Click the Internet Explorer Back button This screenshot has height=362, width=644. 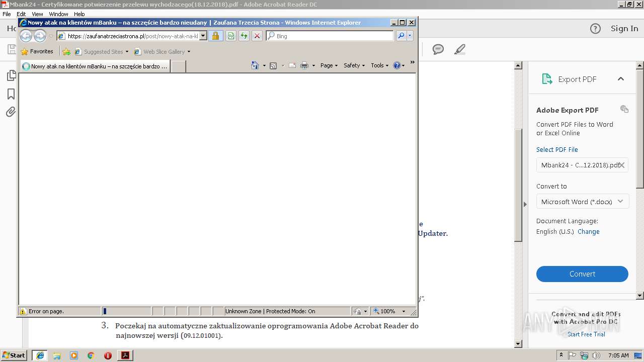(26, 36)
